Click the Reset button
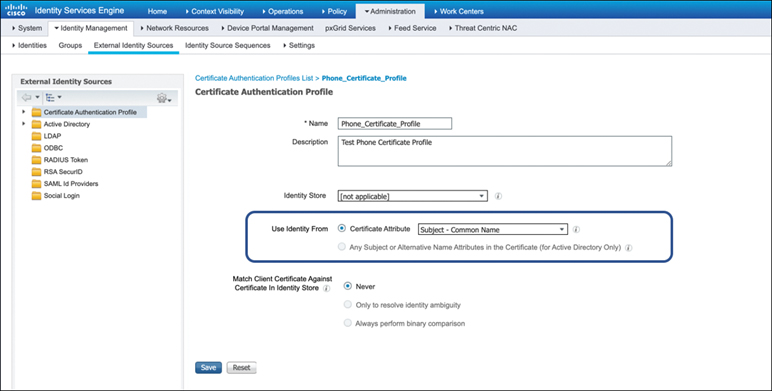 coord(241,367)
